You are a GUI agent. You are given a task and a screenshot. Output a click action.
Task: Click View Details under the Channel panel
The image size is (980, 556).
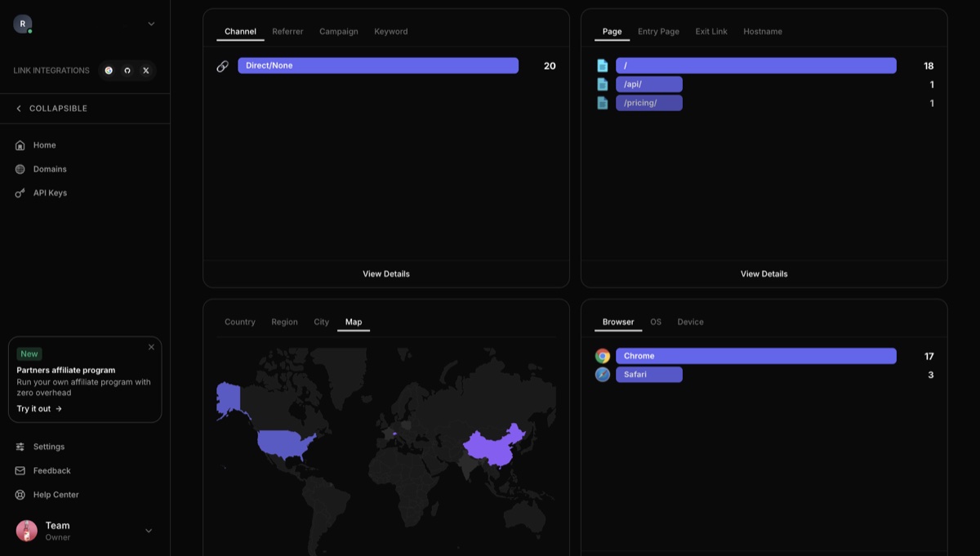click(x=385, y=274)
